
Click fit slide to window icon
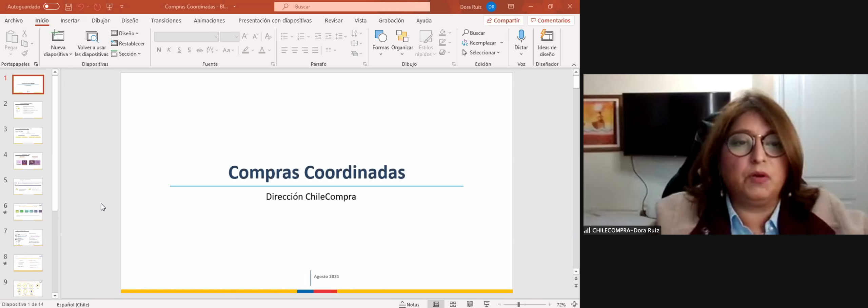(574, 304)
